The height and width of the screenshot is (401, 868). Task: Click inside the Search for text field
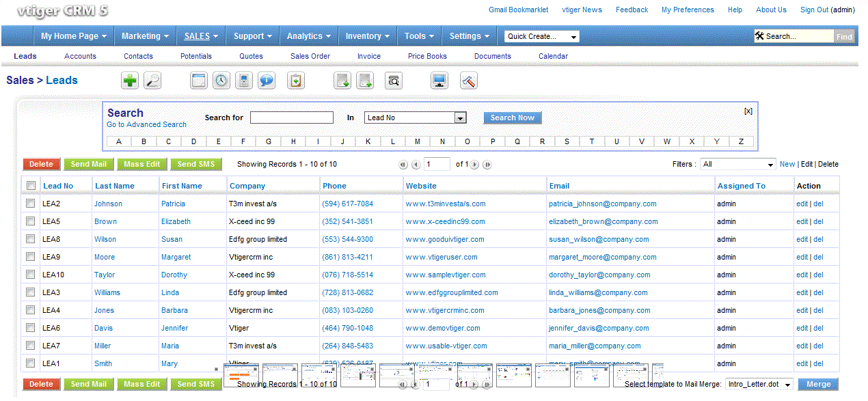click(291, 118)
